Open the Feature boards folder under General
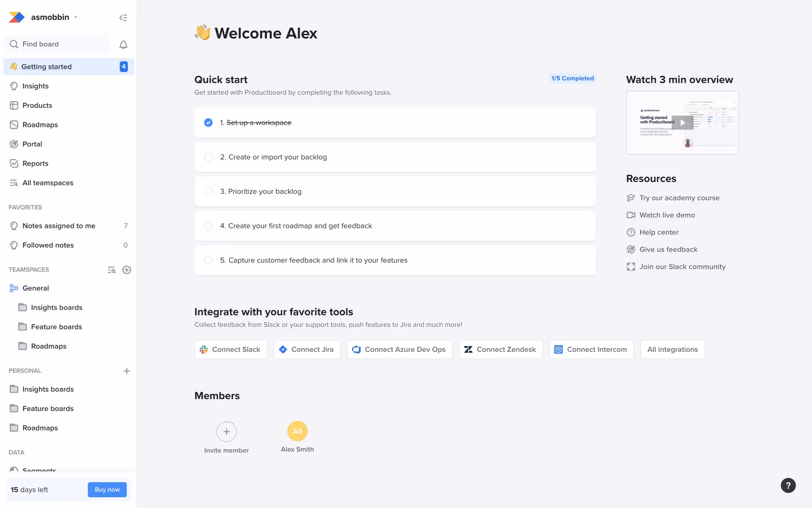The height and width of the screenshot is (508, 812). (x=56, y=327)
